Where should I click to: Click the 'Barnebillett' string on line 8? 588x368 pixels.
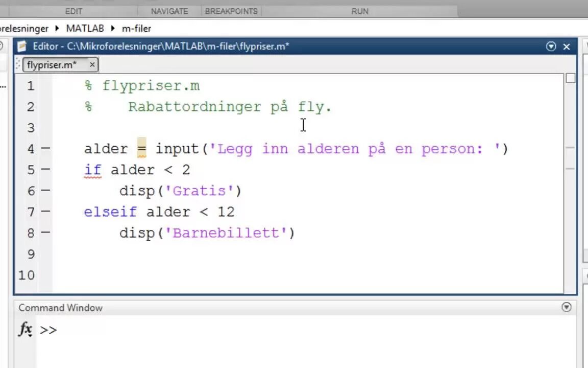click(226, 233)
